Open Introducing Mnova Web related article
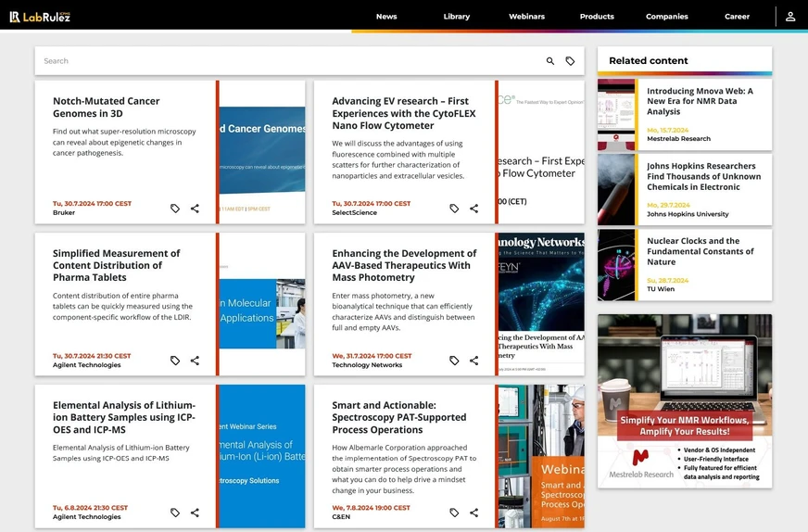 [700, 101]
